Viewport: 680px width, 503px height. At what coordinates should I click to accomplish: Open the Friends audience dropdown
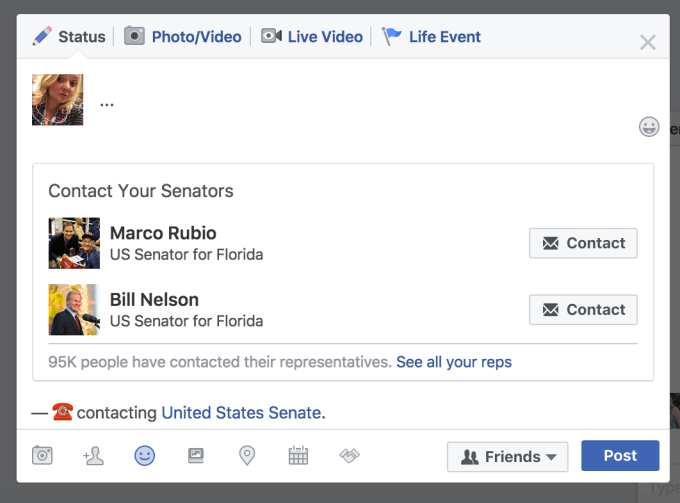(x=507, y=456)
